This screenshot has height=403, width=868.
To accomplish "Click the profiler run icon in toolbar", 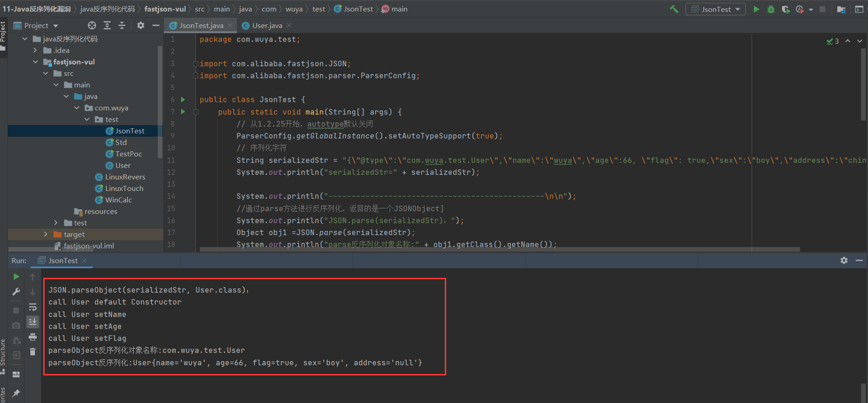I will [x=800, y=9].
